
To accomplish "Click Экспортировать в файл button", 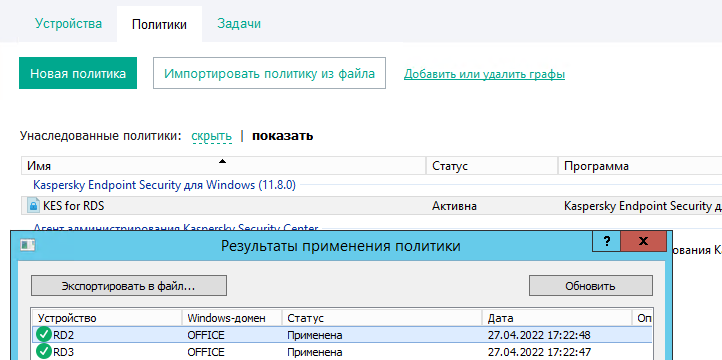I will (x=129, y=286).
